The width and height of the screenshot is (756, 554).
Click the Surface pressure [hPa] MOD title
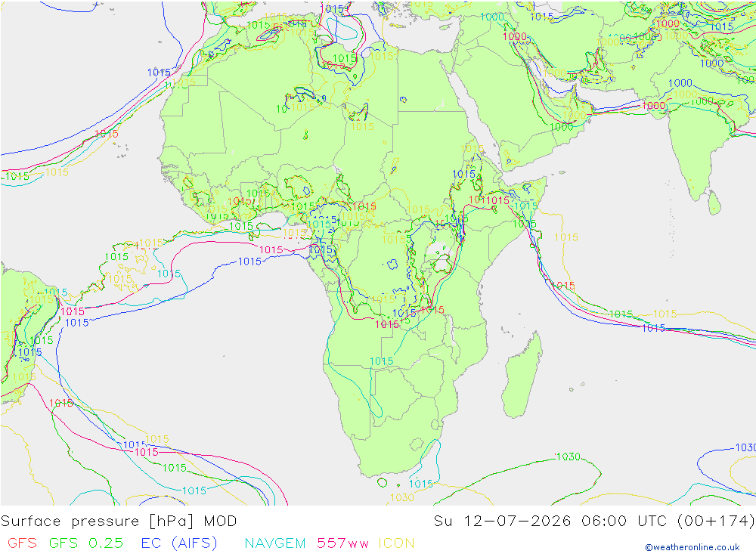(x=119, y=522)
